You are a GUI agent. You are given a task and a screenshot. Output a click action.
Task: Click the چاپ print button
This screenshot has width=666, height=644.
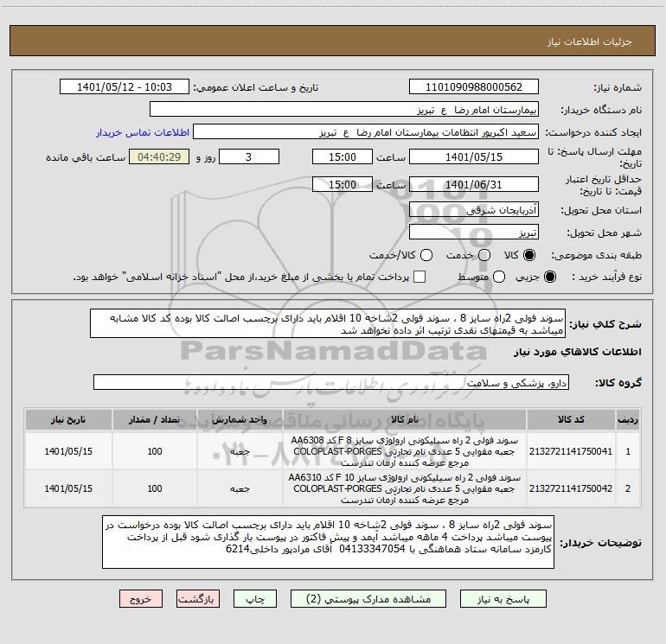pyautogui.click(x=255, y=599)
